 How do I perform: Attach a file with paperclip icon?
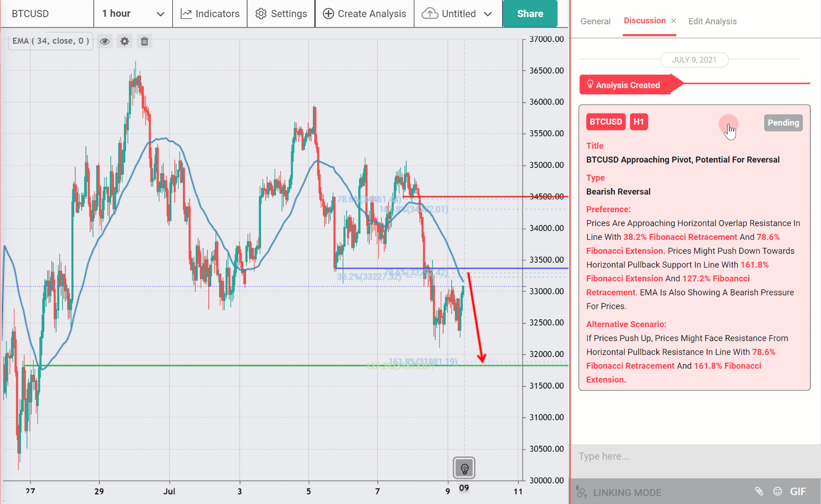[759, 491]
